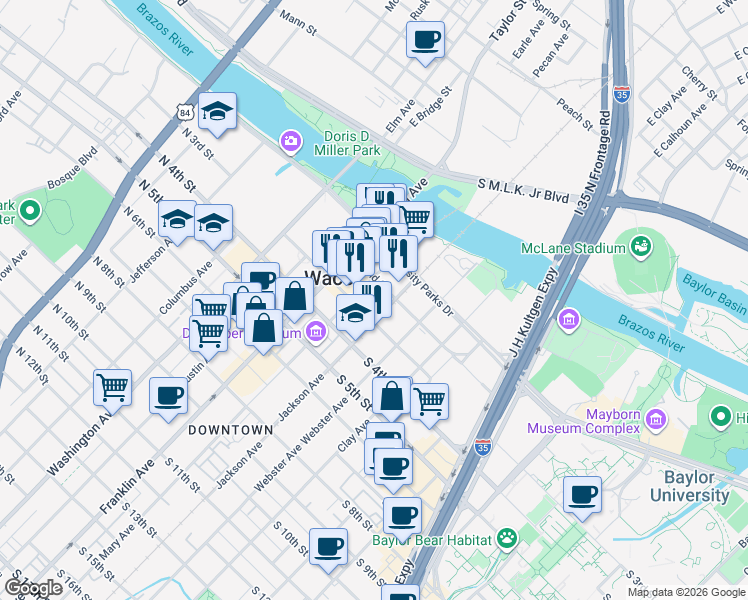The height and width of the screenshot is (600, 748).
Task: Open the Google logo link
Action: click(x=33, y=588)
